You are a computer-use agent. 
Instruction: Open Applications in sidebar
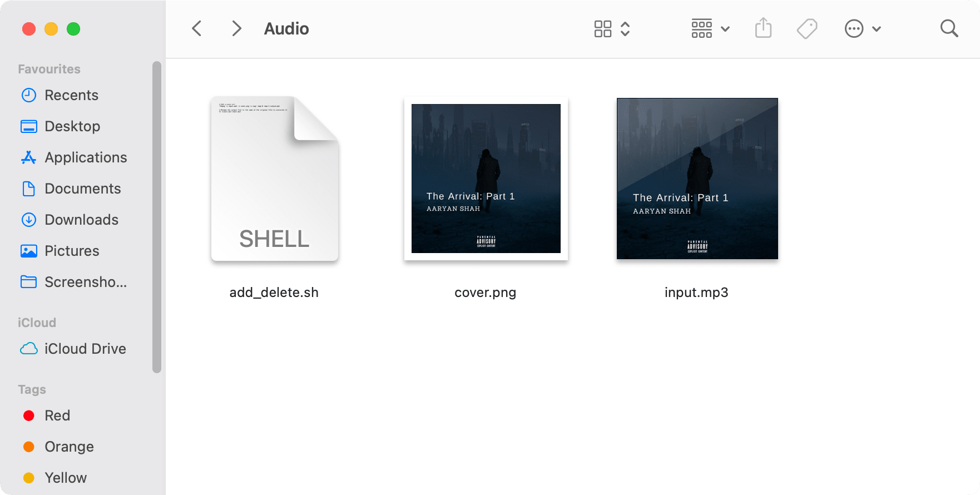86,157
